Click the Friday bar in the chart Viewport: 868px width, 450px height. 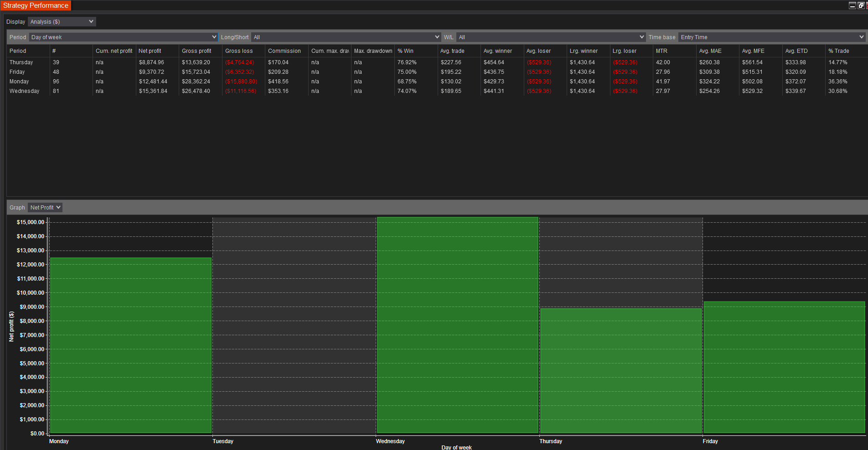pos(784,367)
